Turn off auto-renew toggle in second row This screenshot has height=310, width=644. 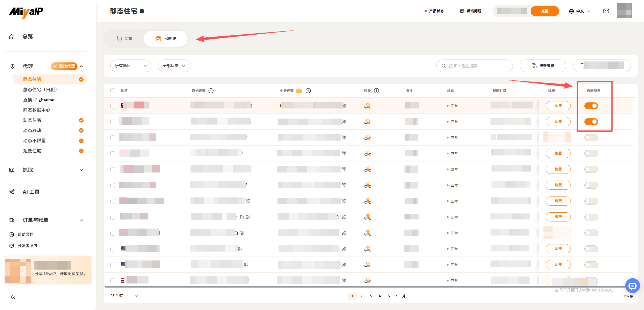coord(591,122)
